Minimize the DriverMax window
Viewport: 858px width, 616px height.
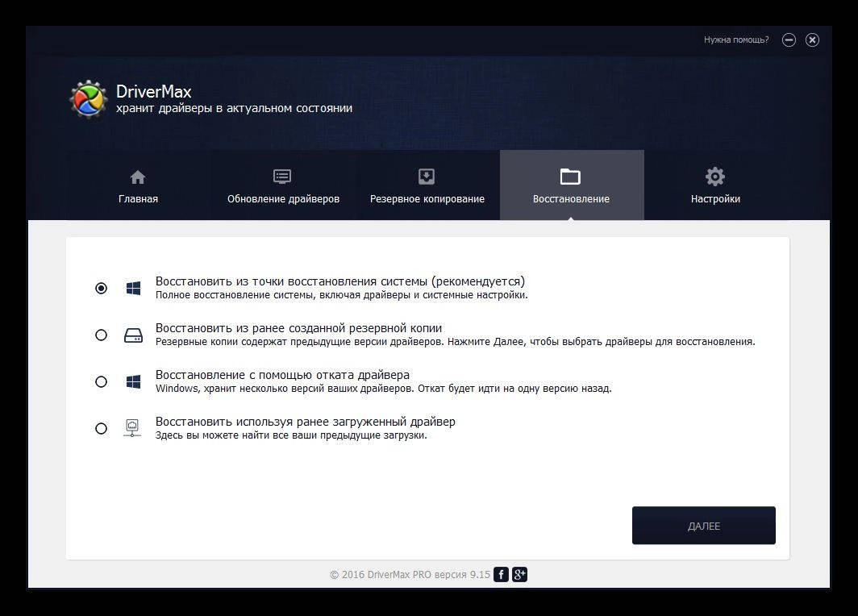(789, 40)
